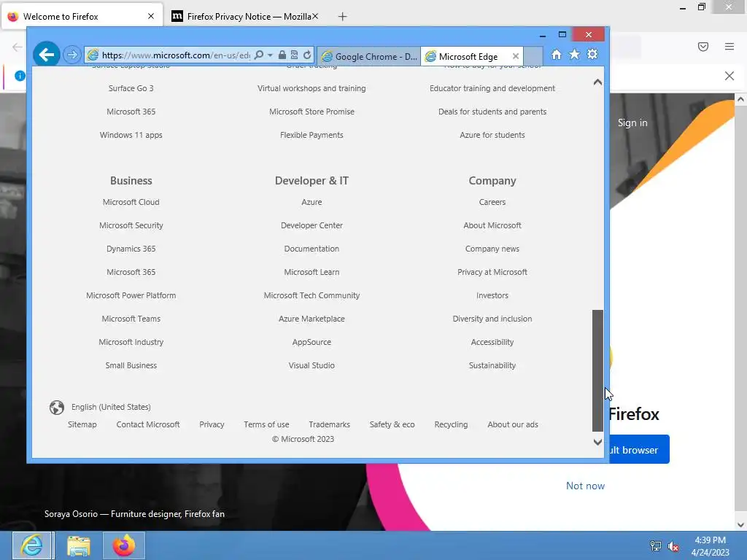Open Microsoft Learn link
Image resolution: width=747 pixels, height=560 pixels.
coord(311,272)
